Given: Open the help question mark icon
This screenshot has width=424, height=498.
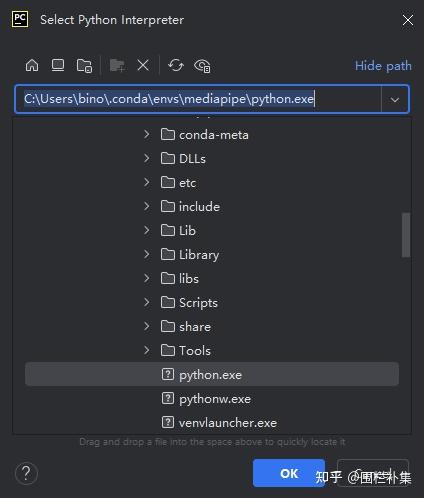Looking at the screenshot, I should point(26,473).
